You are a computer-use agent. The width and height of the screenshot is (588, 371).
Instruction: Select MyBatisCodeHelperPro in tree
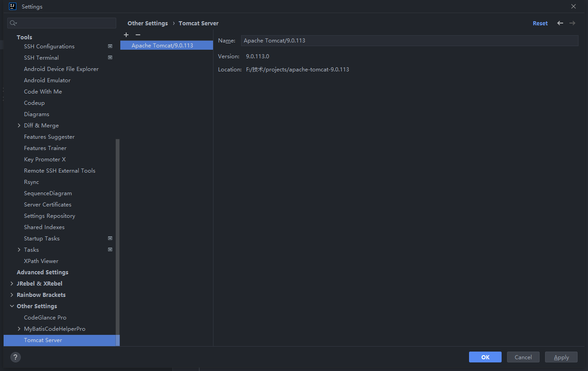point(55,329)
